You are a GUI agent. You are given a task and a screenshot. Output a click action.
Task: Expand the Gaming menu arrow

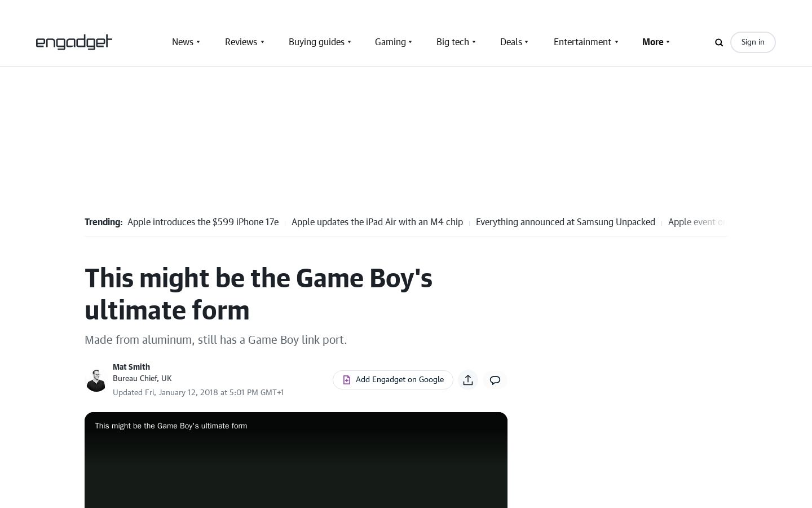[x=410, y=42]
